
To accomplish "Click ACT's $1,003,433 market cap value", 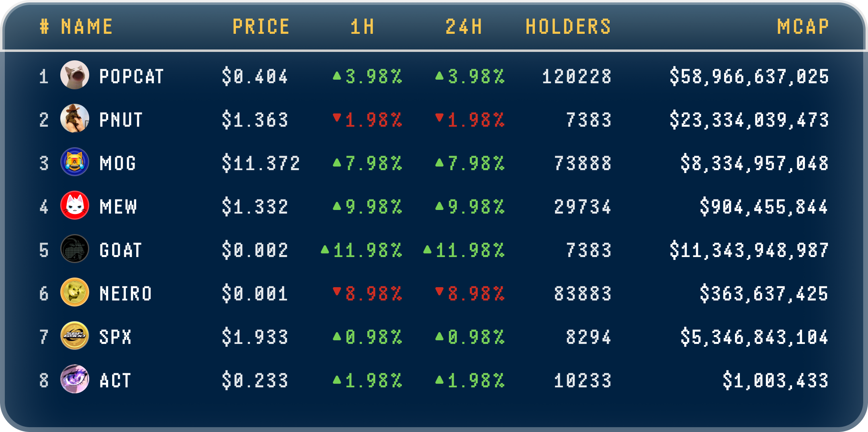I will pyautogui.click(x=776, y=381).
